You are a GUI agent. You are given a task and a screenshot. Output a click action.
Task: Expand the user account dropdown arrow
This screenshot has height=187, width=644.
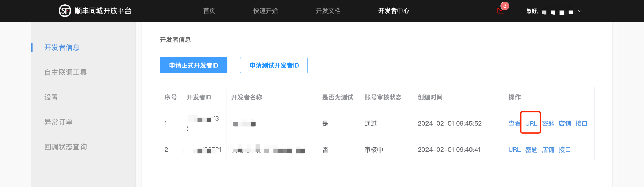(580, 11)
